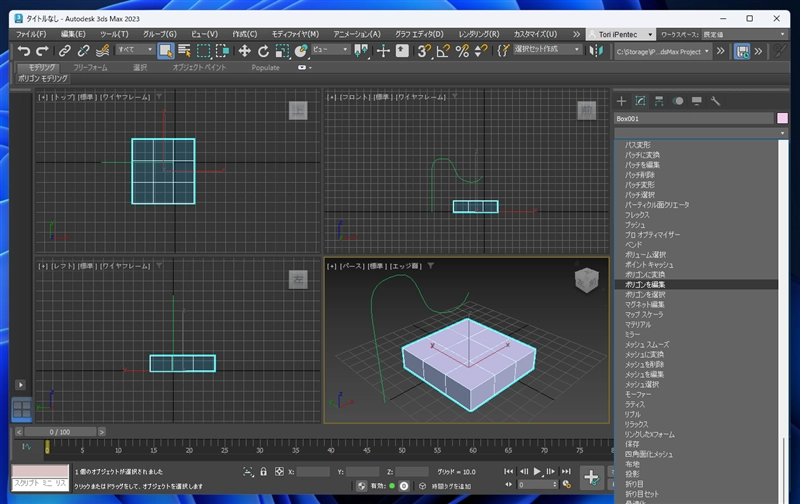This screenshot has width=800, height=504.
Task: Toggle the Percent Snap button
Action: [x=462, y=51]
